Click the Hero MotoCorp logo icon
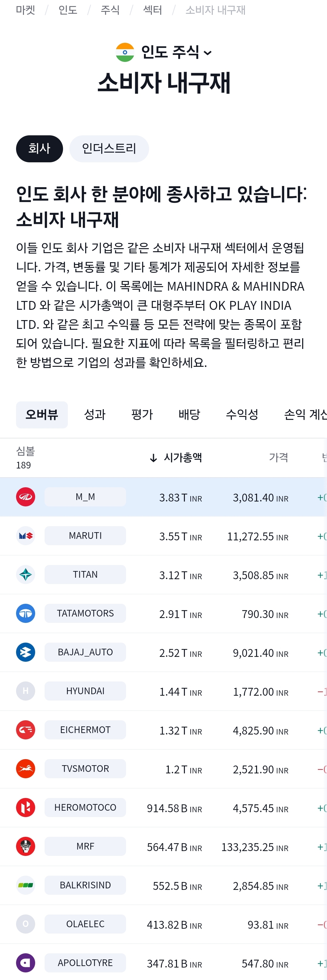This screenshot has width=327, height=980. coord(25,807)
